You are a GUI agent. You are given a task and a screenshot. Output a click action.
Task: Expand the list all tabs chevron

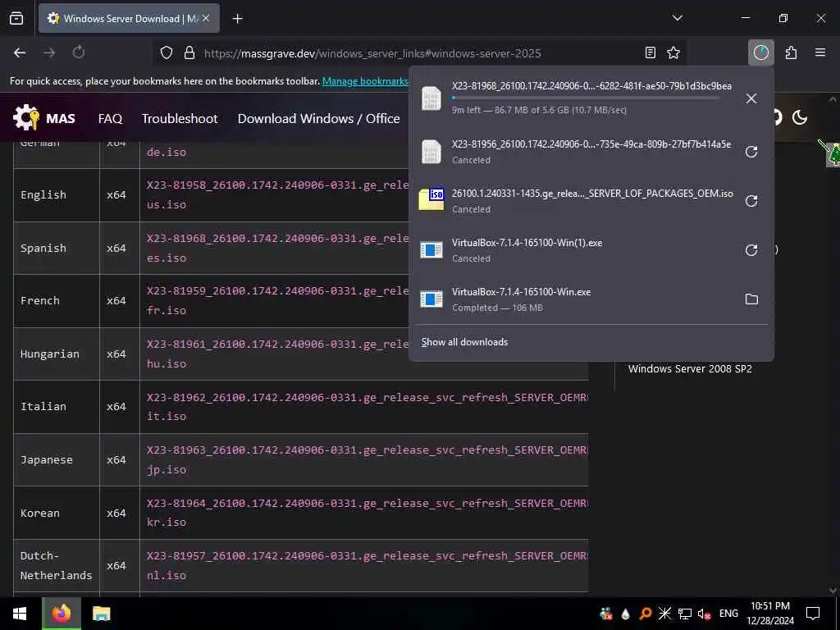click(x=677, y=18)
